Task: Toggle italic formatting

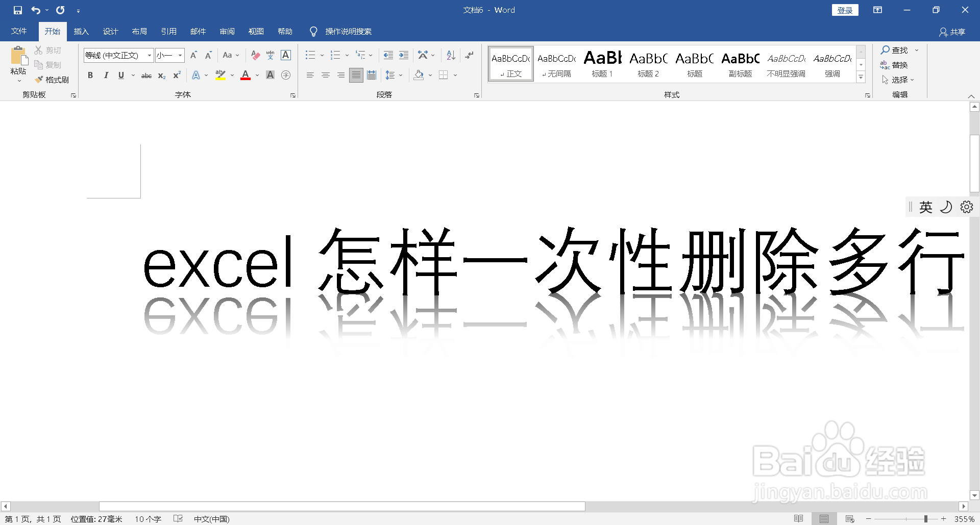Action: point(106,75)
